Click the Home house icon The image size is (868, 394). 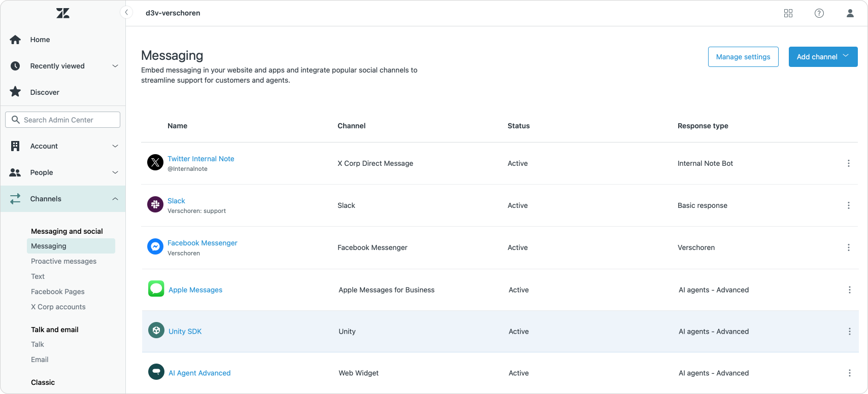15,40
